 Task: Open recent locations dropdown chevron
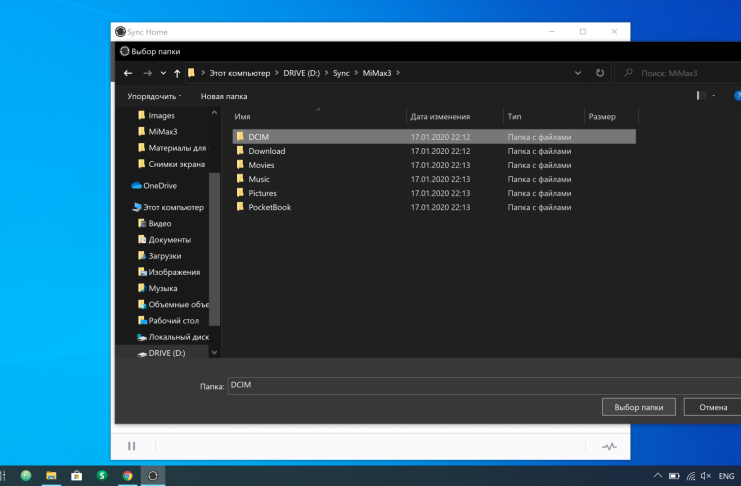pyautogui.click(x=163, y=73)
